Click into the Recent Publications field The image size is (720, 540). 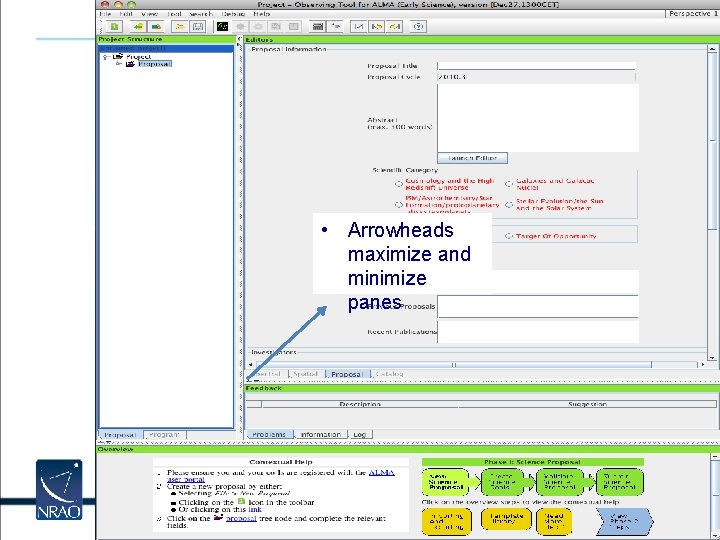click(x=538, y=332)
